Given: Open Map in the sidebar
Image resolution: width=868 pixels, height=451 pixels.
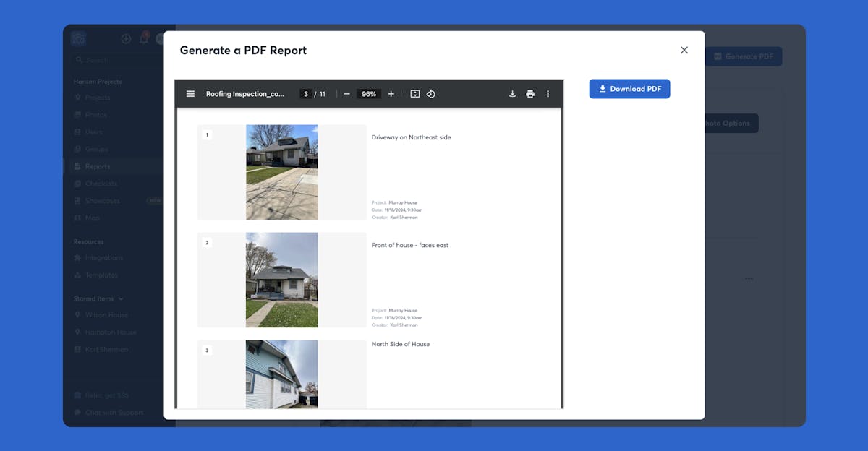Looking at the screenshot, I should click(x=92, y=218).
